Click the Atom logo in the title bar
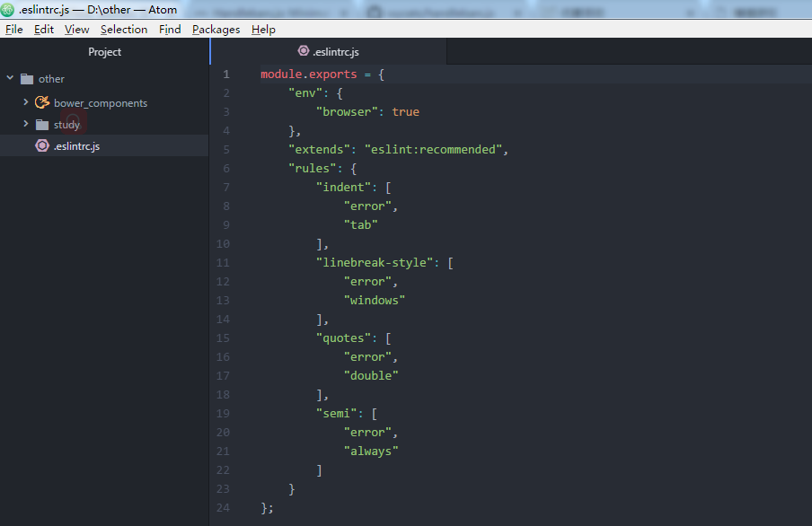 7,9
